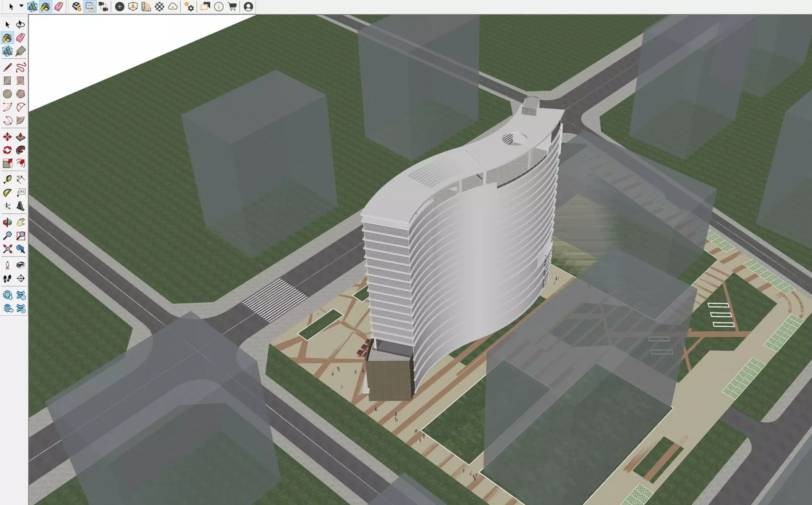Click the Previous view icon

click(x=21, y=249)
